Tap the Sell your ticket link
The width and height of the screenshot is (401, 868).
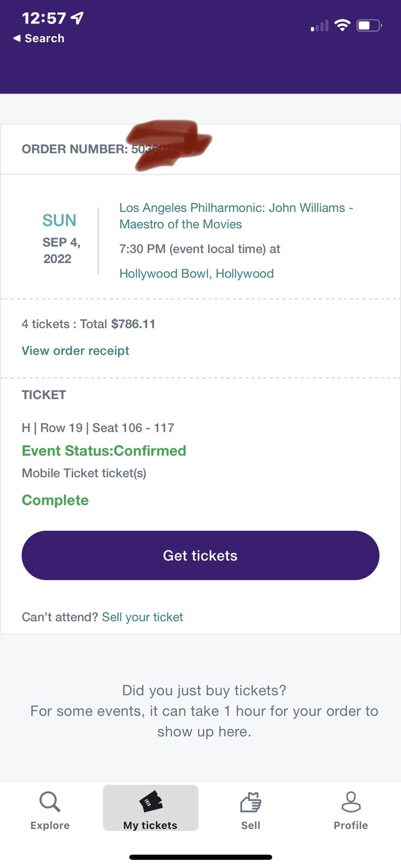[142, 617]
